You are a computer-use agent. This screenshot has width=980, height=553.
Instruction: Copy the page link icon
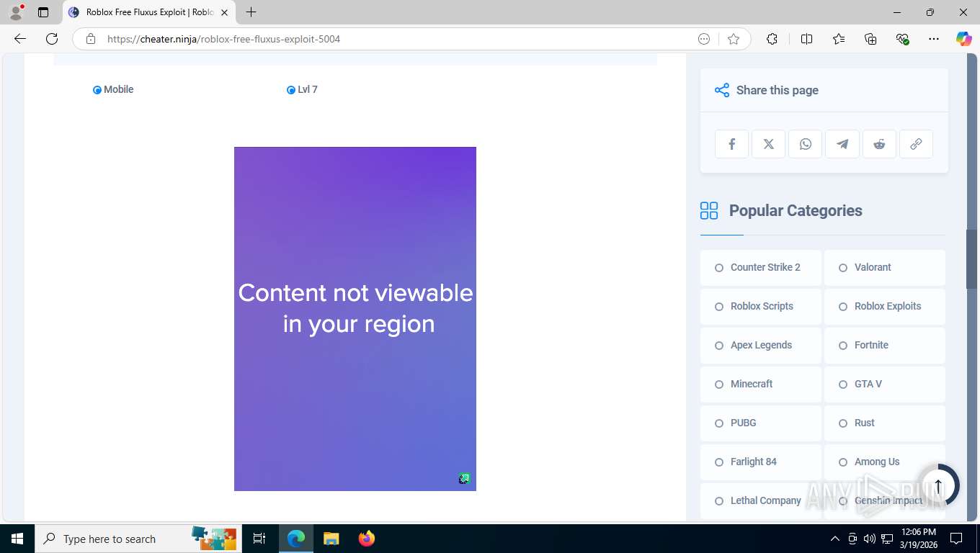tap(916, 144)
